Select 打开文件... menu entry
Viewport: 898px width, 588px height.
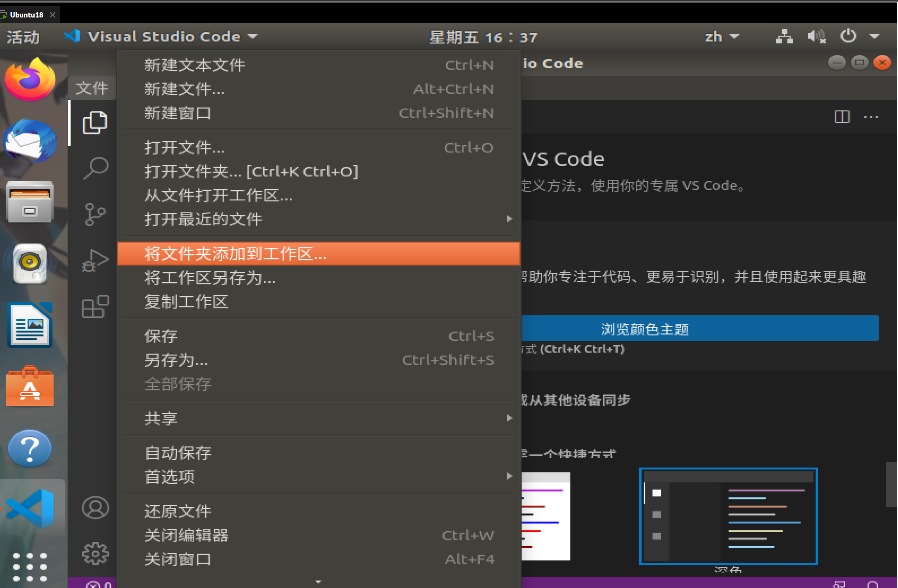coord(319,148)
